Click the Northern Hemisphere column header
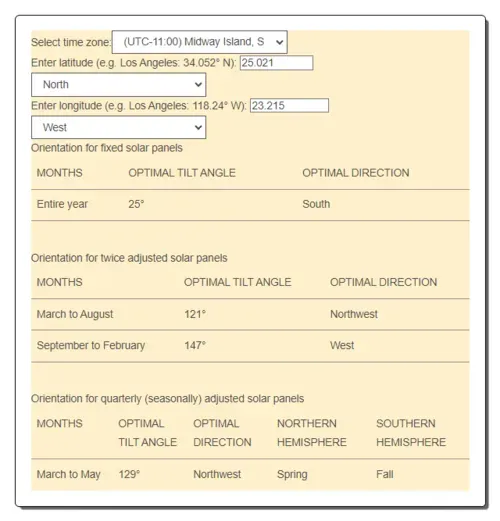500x521 pixels. (x=312, y=433)
